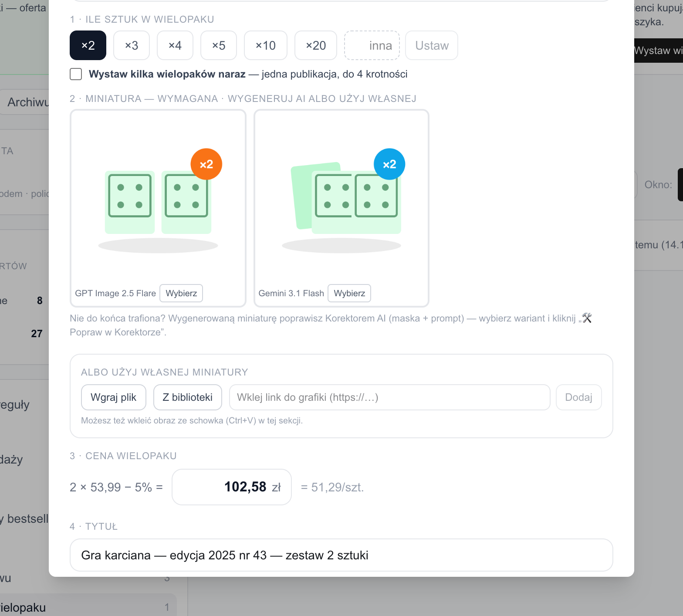Pick the ×4 multipack size
The width and height of the screenshot is (683, 616).
[x=175, y=45]
